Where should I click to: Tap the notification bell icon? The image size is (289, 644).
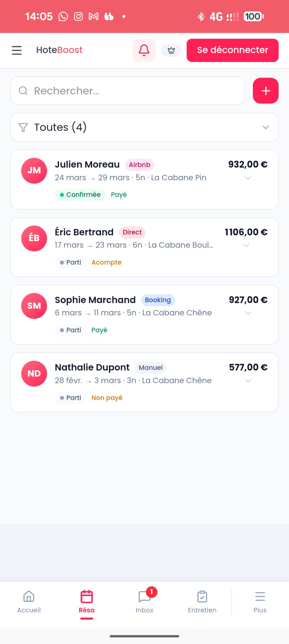click(144, 50)
